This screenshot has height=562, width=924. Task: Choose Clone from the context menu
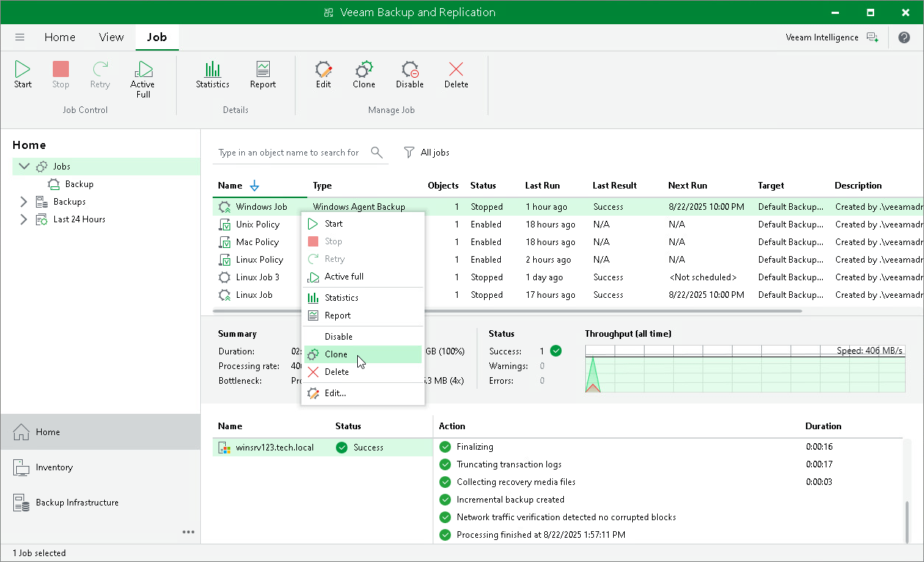pyautogui.click(x=335, y=354)
